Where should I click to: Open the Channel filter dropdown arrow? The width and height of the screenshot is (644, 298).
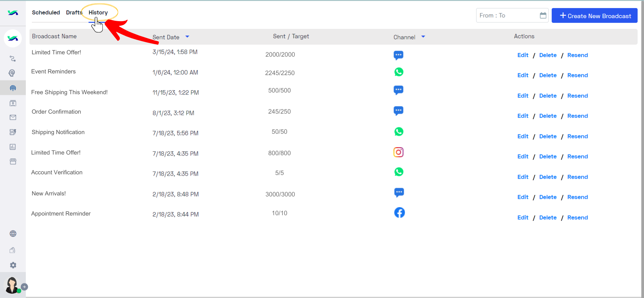[423, 37]
